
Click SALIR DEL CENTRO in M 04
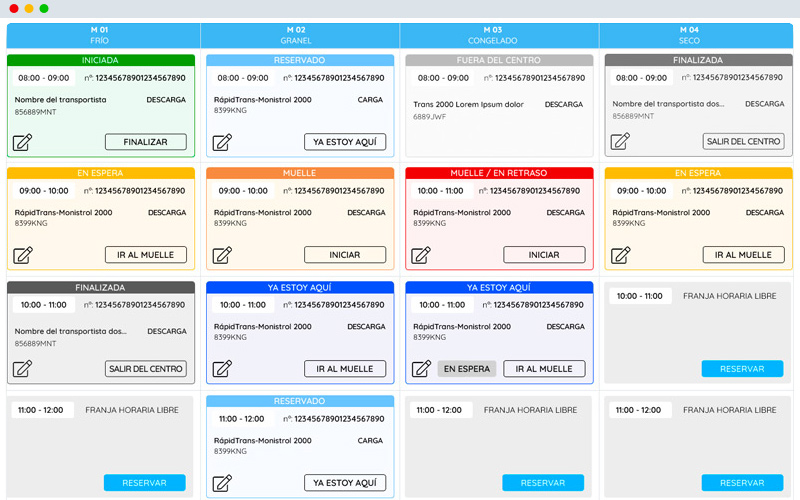(x=743, y=141)
